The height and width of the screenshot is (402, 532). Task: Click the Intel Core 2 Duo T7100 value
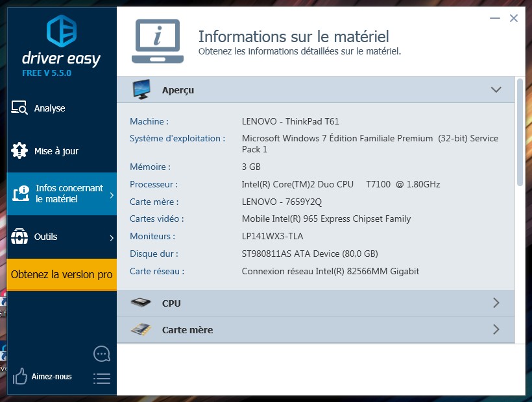click(x=341, y=184)
